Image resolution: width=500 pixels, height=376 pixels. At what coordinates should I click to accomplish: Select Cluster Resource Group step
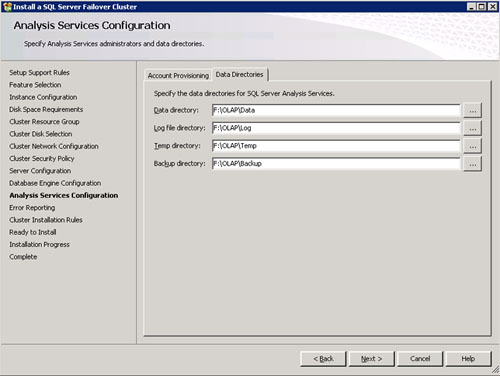(44, 122)
